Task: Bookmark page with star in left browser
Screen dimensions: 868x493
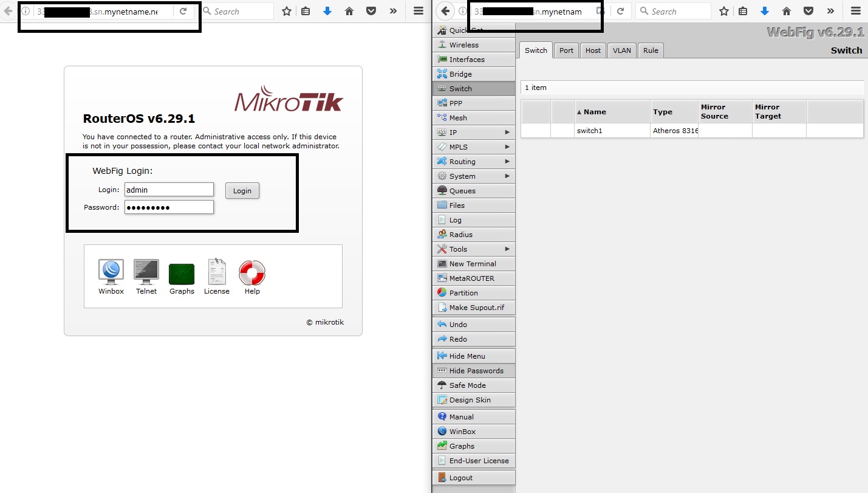Action: [x=287, y=11]
